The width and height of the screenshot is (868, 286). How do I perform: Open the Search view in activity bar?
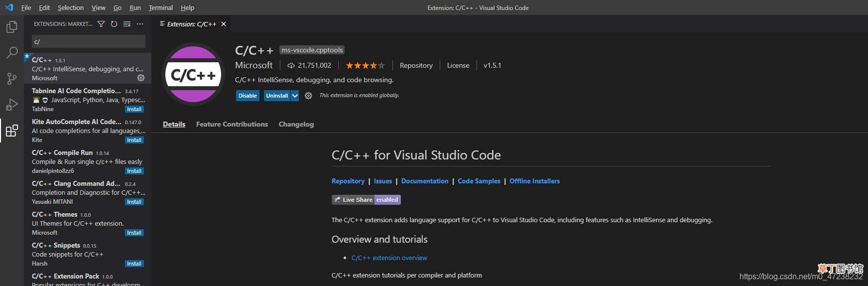point(12,52)
